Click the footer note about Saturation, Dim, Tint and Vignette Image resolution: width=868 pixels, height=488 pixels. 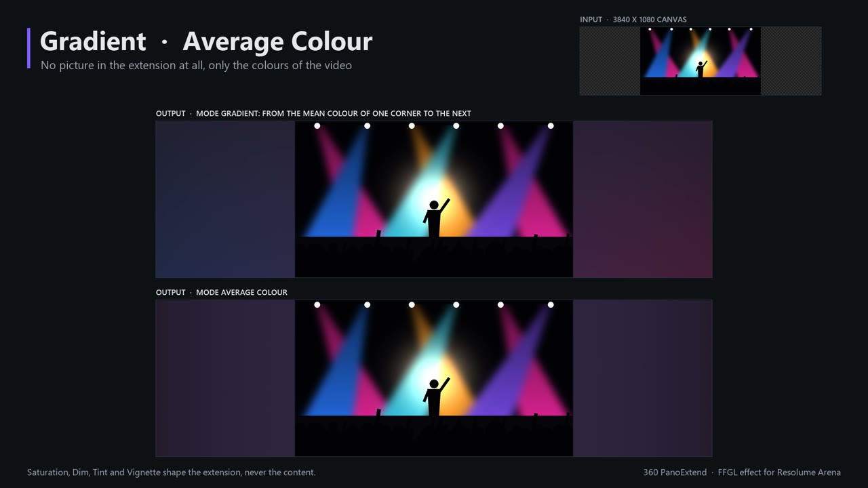(172, 472)
